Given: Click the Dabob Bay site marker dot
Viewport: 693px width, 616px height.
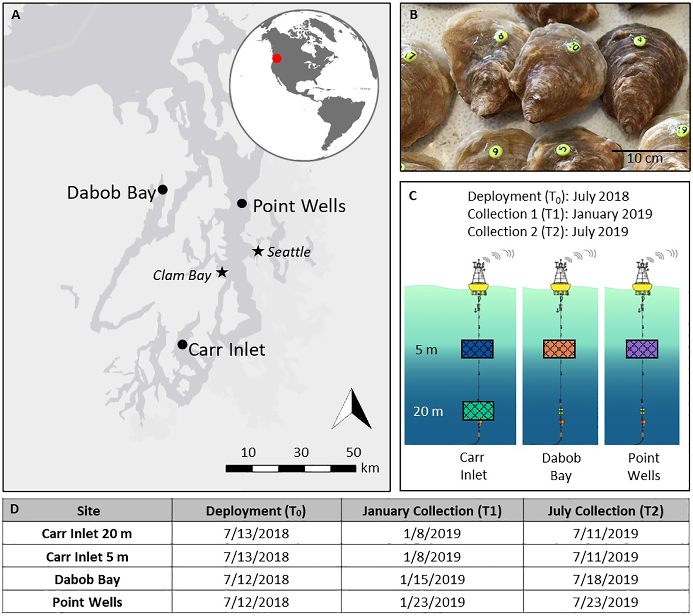Looking at the screenshot, I should (x=162, y=190).
